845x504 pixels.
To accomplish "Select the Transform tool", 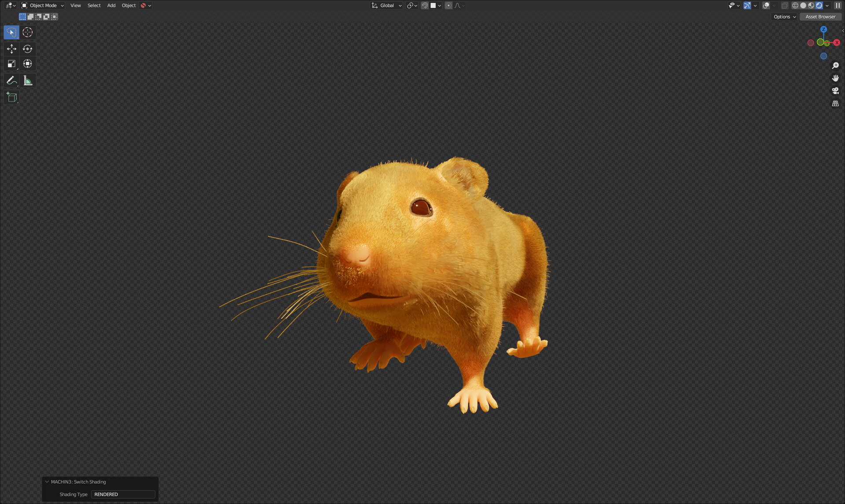I will 27,63.
